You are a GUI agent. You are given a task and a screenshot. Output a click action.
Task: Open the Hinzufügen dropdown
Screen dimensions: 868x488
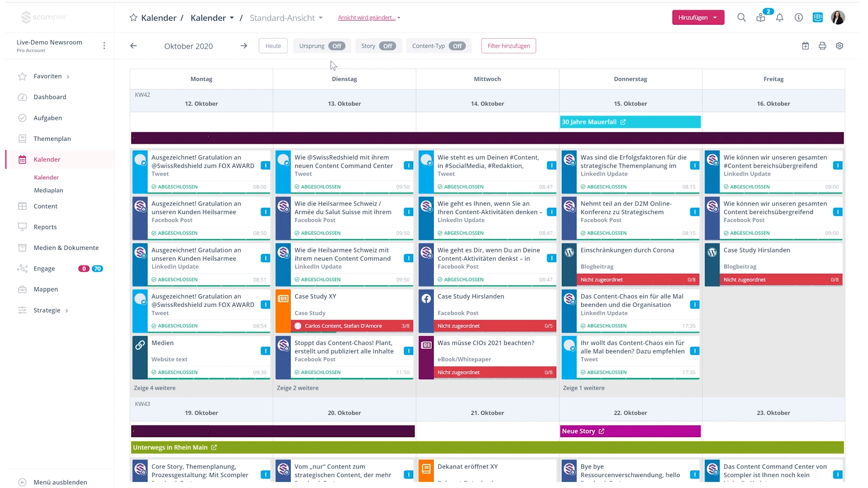(x=698, y=18)
